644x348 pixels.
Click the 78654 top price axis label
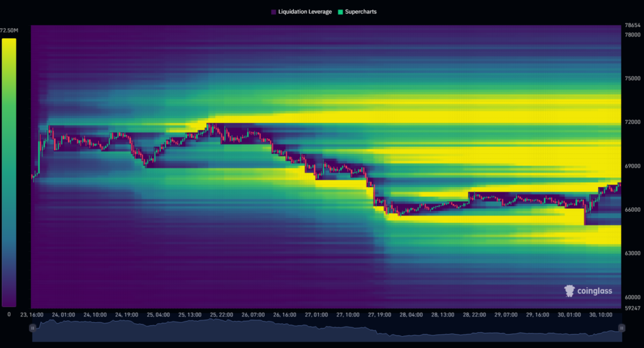632,26
